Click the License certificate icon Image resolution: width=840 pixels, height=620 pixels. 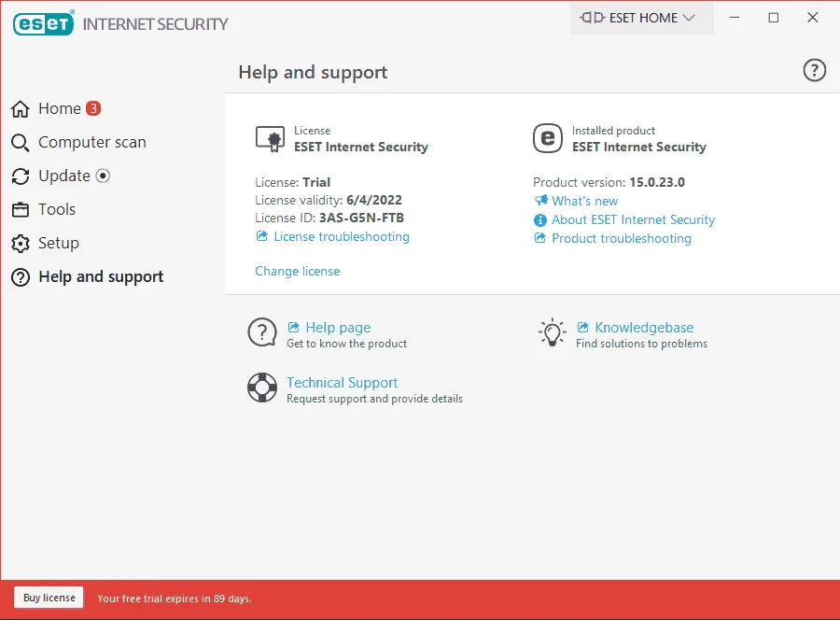pyautogui.click(x=270, y=139)
